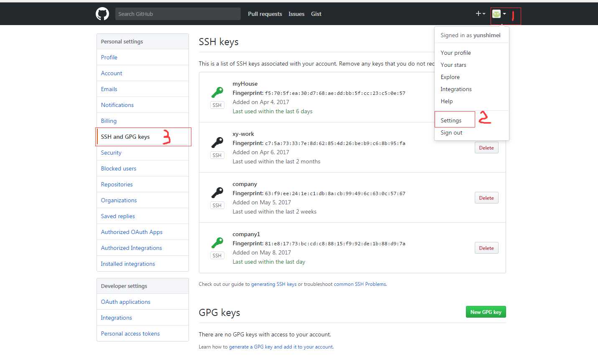Click the xy-work key title
Screen dimensions: 598x364
click(243, 134)
